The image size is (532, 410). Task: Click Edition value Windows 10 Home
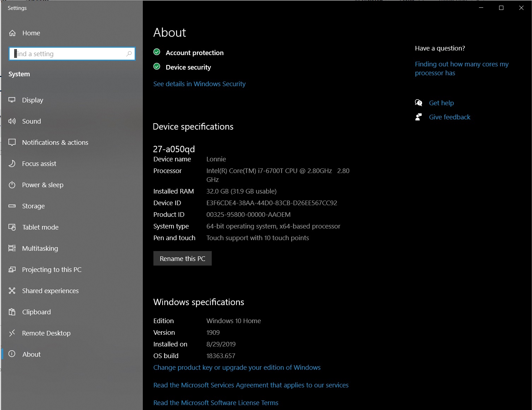coord(234,321)
